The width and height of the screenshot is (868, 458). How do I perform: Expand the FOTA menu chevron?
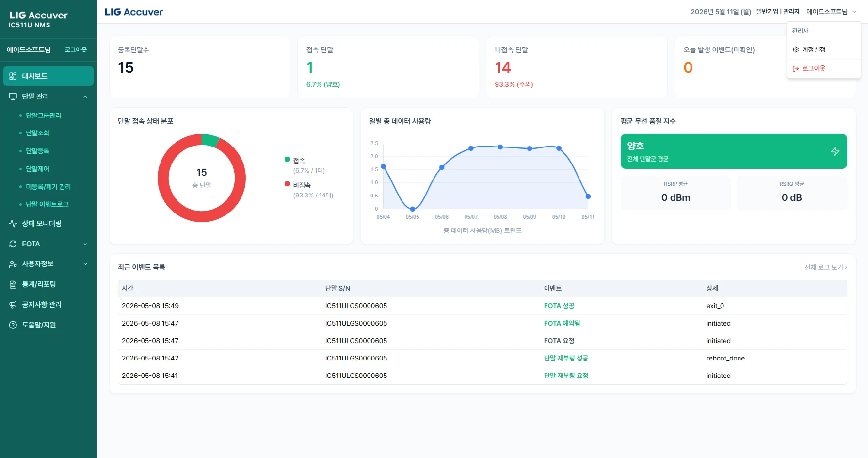pos(85,244)
